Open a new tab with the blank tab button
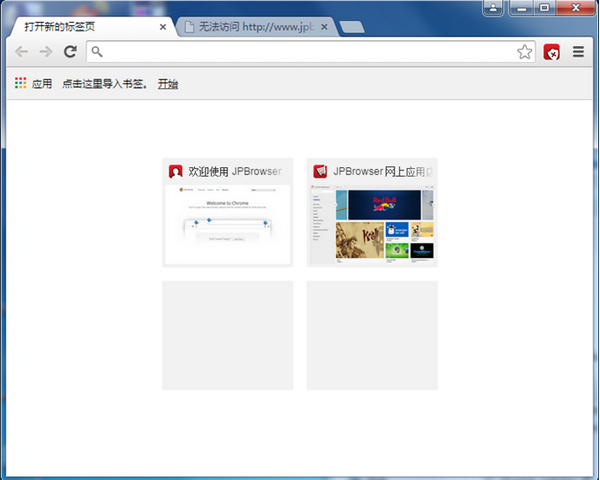This screenshot has height=480, width=600. point(351,27)
